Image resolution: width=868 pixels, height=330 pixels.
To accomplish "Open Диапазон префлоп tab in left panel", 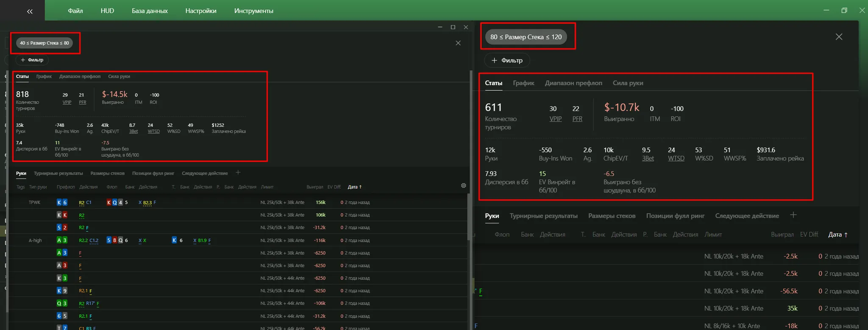I will pyautogui.click(x=80, y=77).
